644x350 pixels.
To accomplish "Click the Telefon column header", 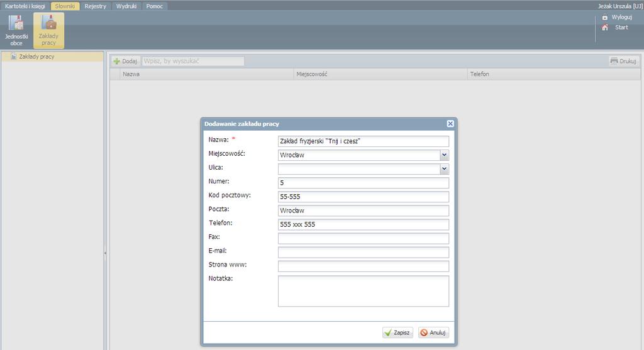I will pos(554,74).
